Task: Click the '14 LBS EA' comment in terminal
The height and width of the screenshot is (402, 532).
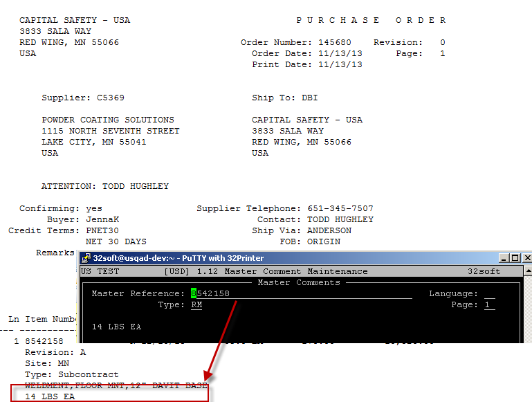Action: point(116,327)
